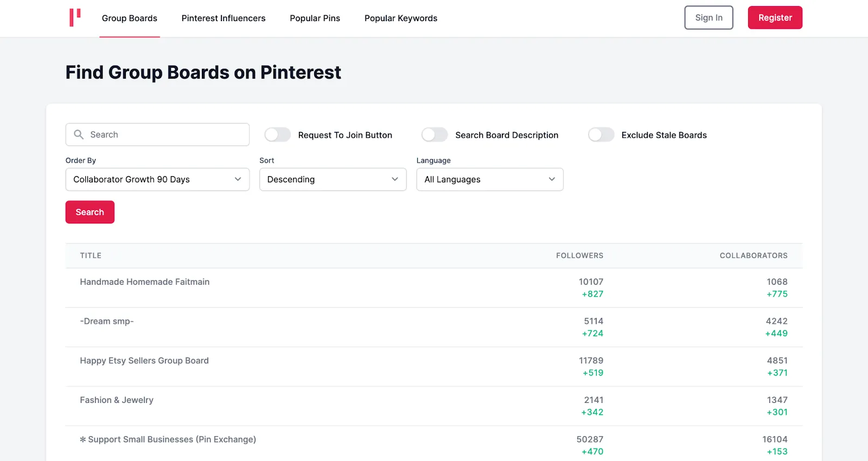
Task: Focus the Search text field
Action: pos(157,135)
